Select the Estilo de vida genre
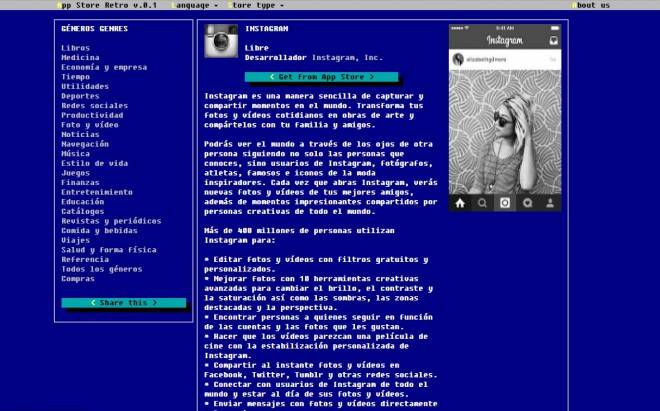The image size is (660, 411). click(x=94, y=163)
